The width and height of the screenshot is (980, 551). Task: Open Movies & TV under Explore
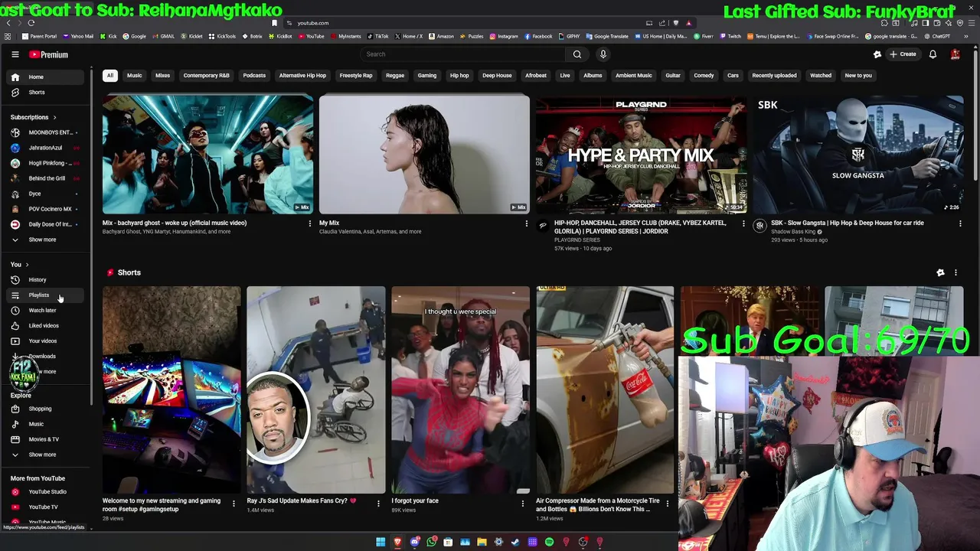click(46, 439)
